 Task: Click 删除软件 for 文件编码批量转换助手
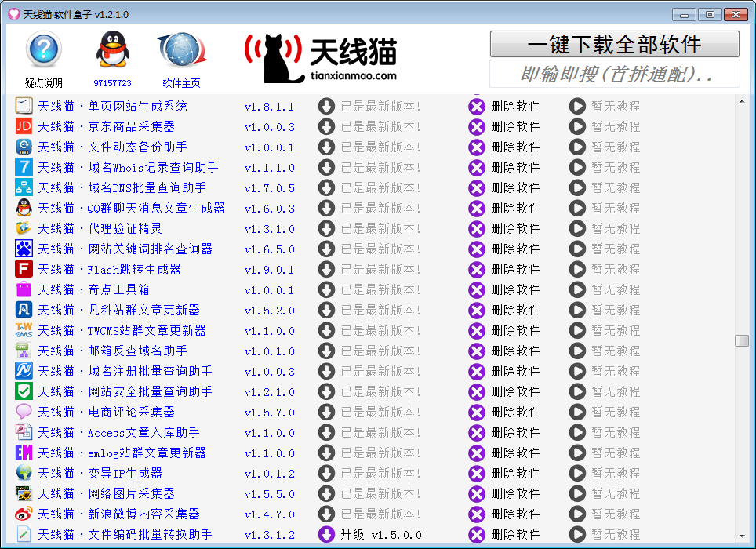click(x=515, y=535)
